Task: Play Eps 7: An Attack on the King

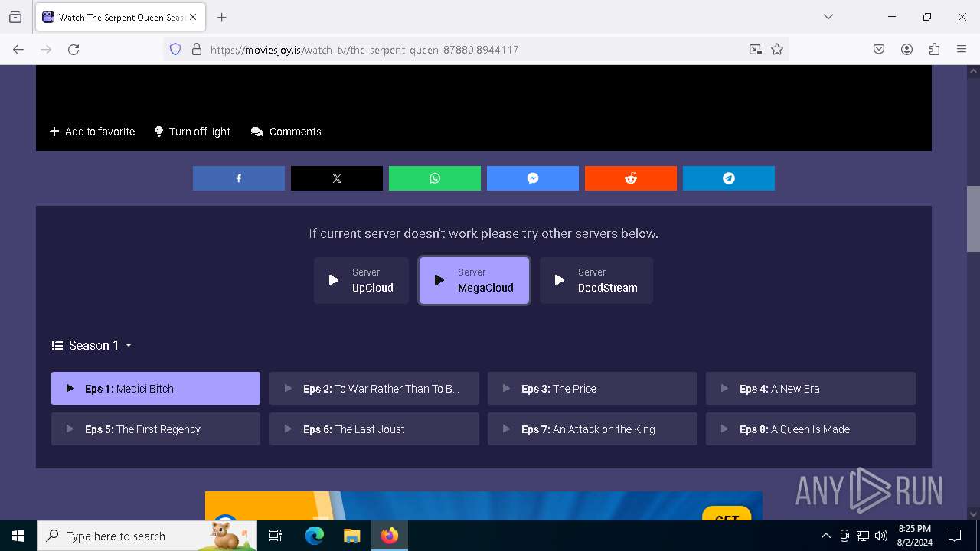Action: tap(593, 429)
